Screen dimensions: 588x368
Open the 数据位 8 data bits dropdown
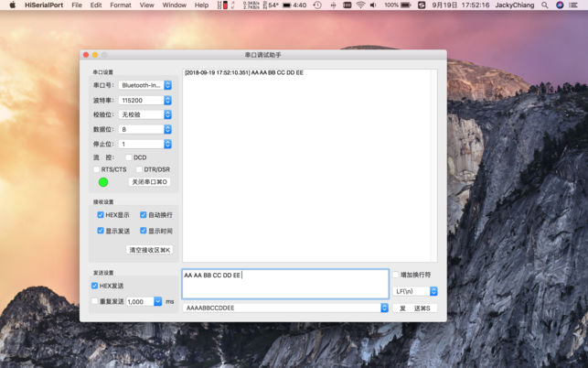(145, 129)
